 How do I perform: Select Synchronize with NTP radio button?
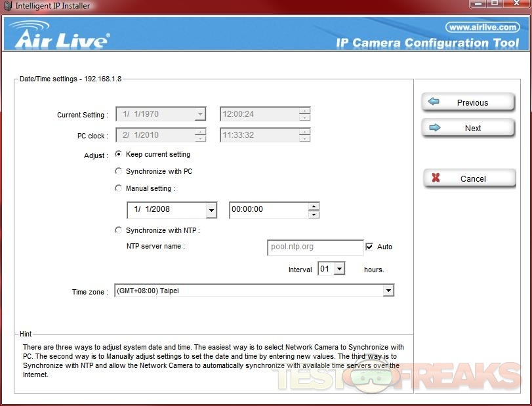click(x=119, y=230)
